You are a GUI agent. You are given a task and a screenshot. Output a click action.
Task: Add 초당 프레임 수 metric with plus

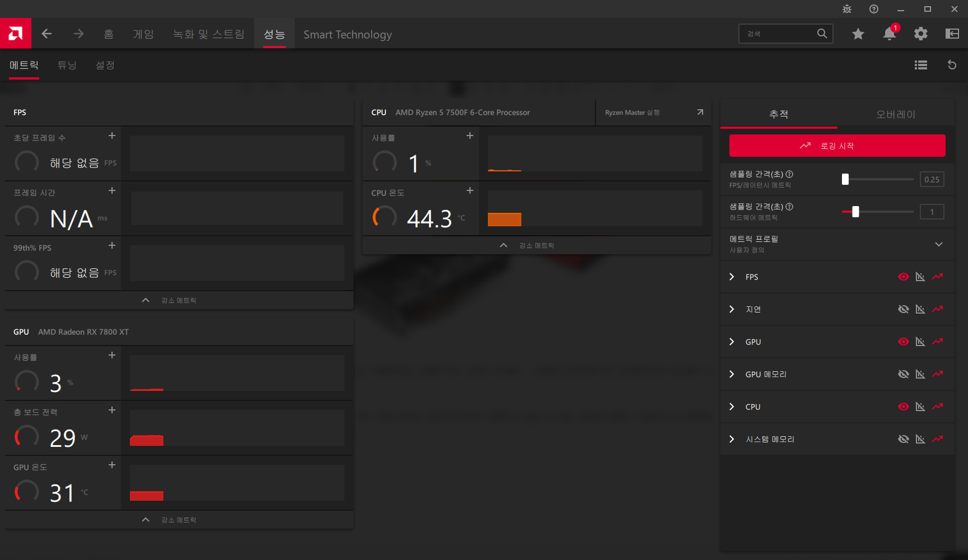pos(112,136)
